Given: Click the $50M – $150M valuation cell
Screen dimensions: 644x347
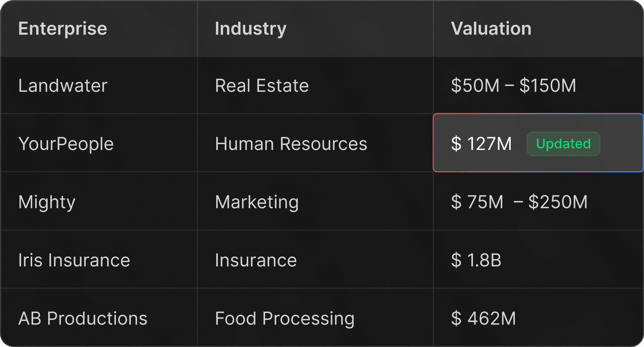Looking at the screenshot, I should (x=513, y=85).
